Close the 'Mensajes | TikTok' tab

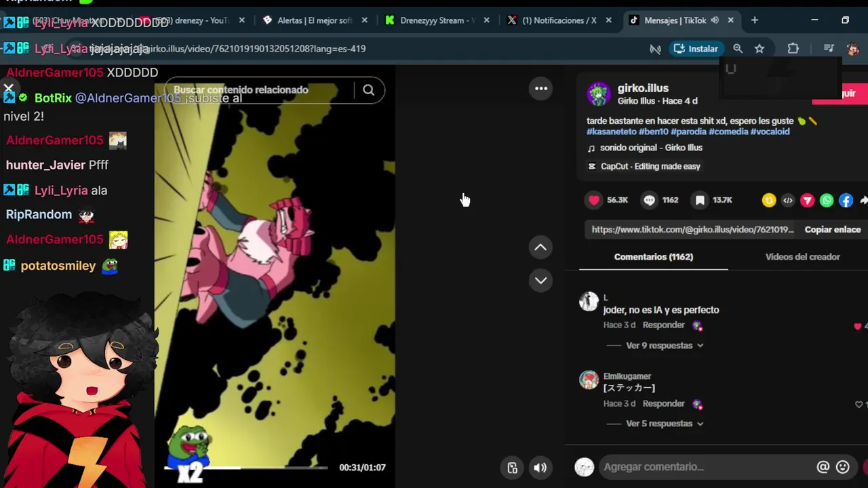point(730,20)
